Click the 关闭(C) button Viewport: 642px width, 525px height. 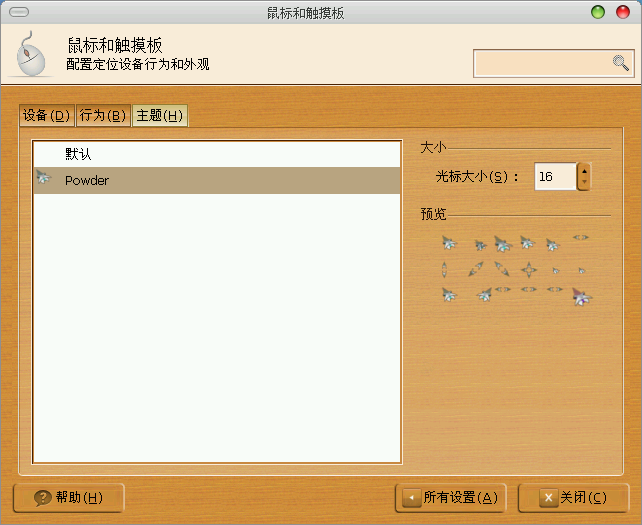[x=573, y=498]
